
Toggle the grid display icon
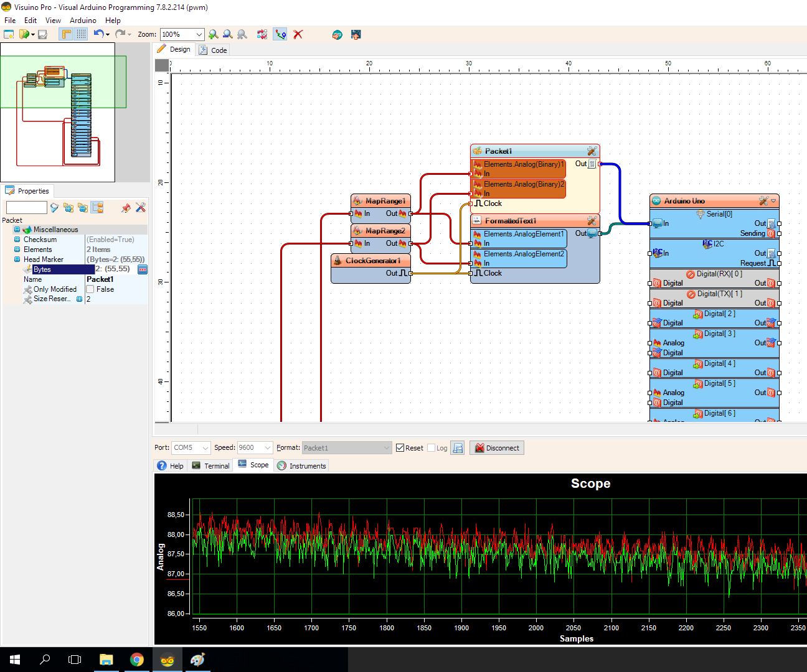point(81,34)
